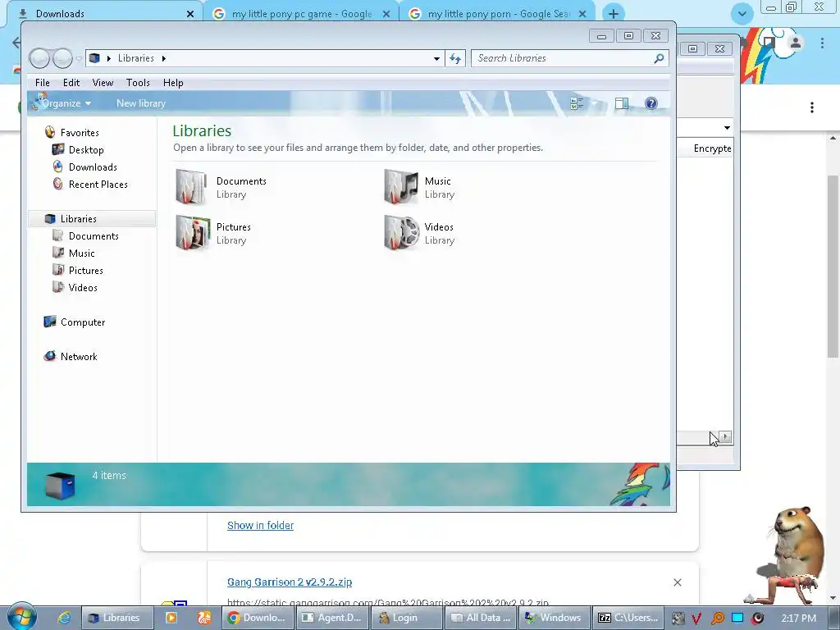The width and height of the screenshot is (840, 630).
Task: Select Music in the navigation tree
Action: click(81, 253)
